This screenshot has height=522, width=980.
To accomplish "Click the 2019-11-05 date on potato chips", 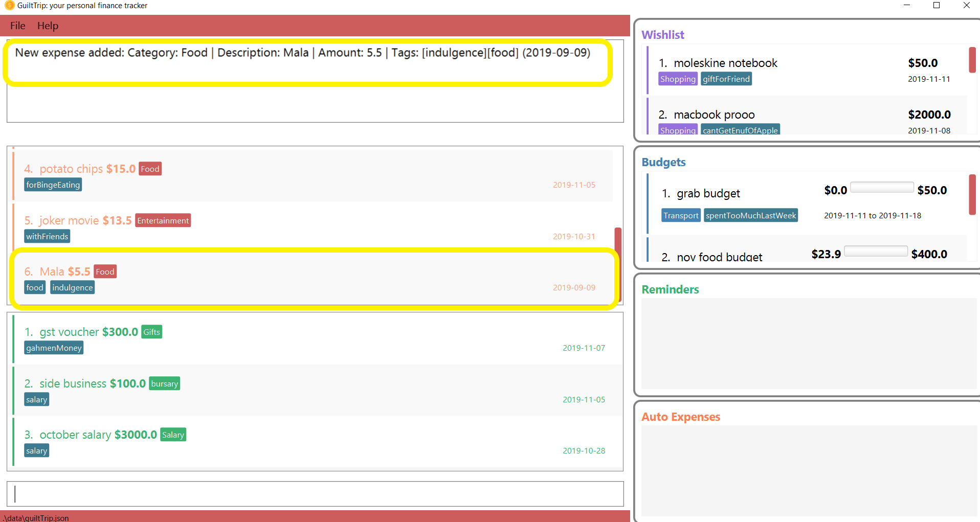I will tap(574, 185).
